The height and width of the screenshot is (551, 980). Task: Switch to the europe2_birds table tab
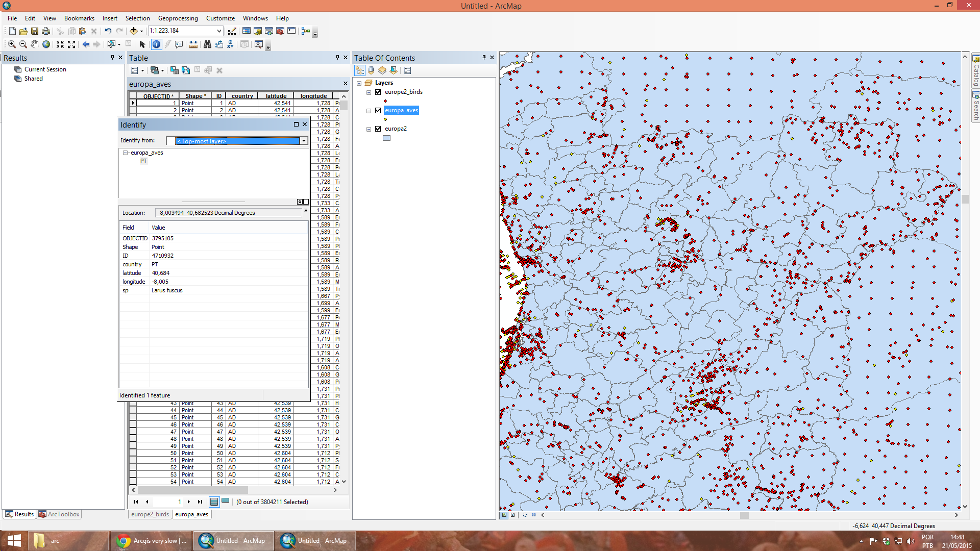pos(150,514)
